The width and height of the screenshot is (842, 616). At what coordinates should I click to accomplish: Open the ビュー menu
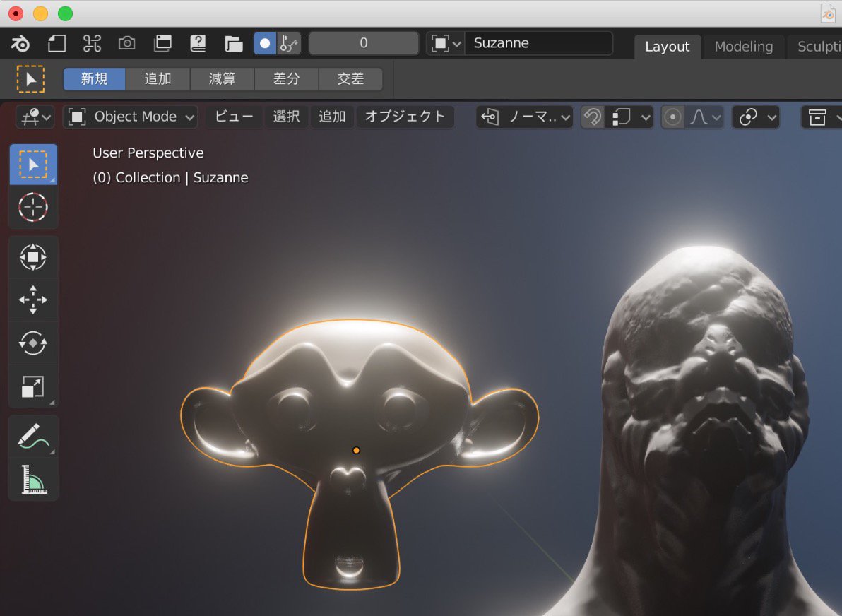click(234, 117)
